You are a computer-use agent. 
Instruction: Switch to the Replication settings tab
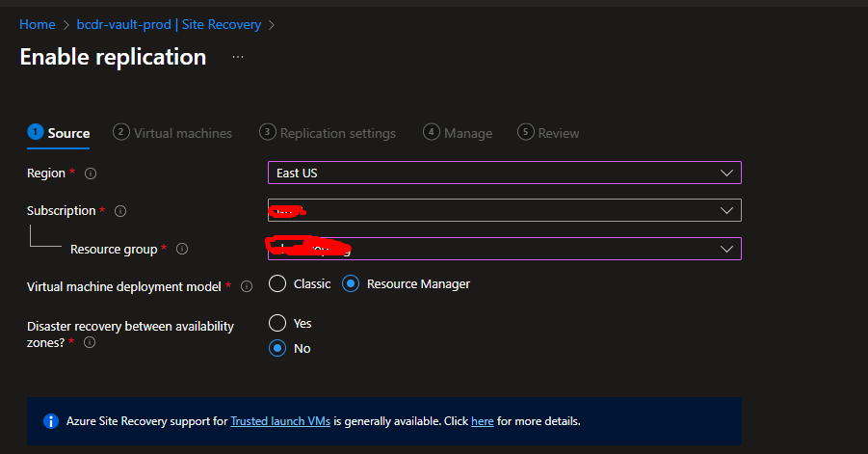pos(337,133)
